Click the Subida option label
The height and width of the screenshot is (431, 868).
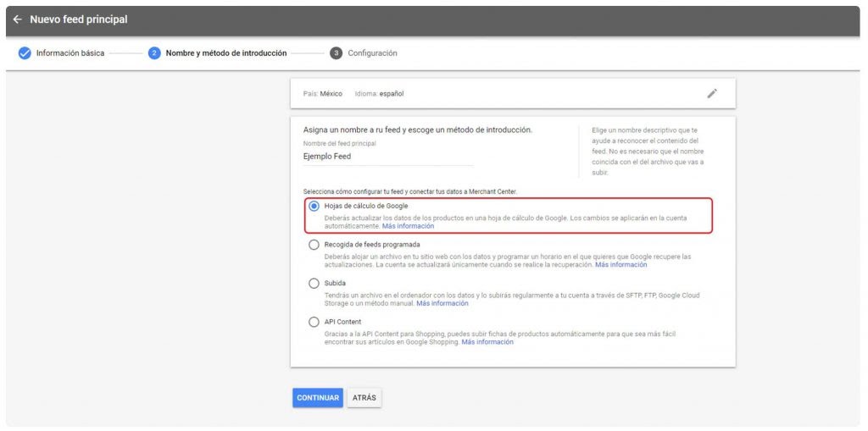pyautogui.click(x=335, y=284)
